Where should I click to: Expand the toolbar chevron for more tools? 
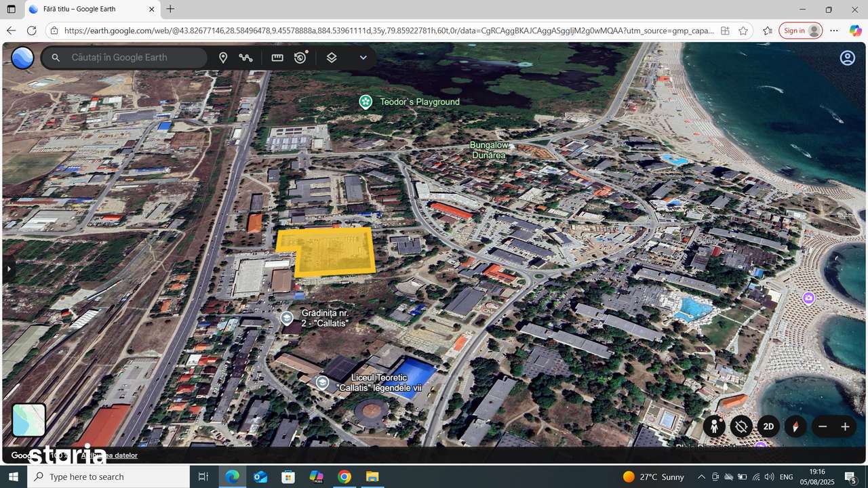[363, 58]
